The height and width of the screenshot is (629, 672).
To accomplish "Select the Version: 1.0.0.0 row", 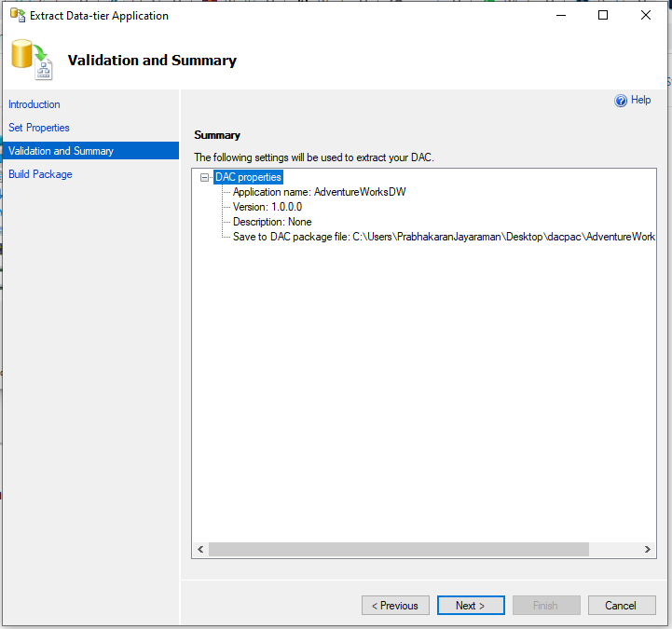I will (267, 207).
